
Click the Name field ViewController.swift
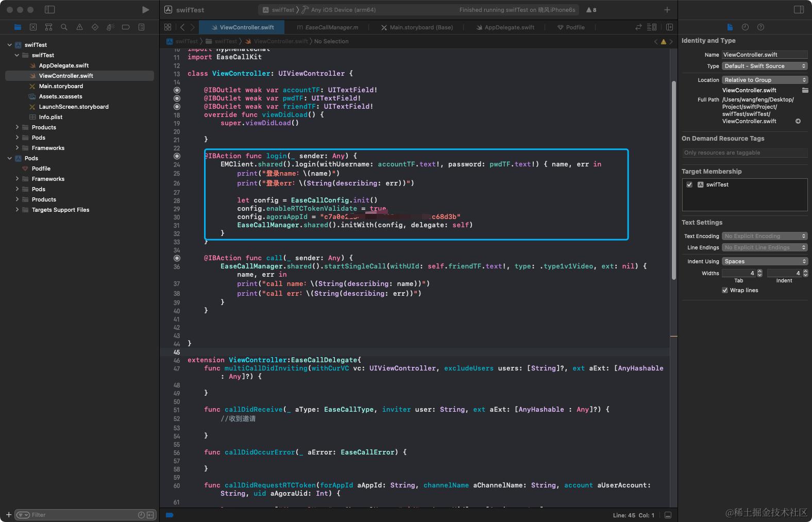pos(765,55)
